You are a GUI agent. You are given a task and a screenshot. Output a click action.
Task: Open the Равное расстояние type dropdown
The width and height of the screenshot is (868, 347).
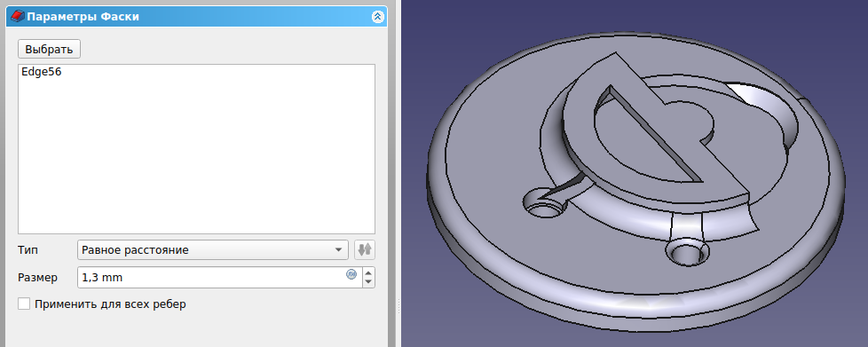tap(213, 250)
